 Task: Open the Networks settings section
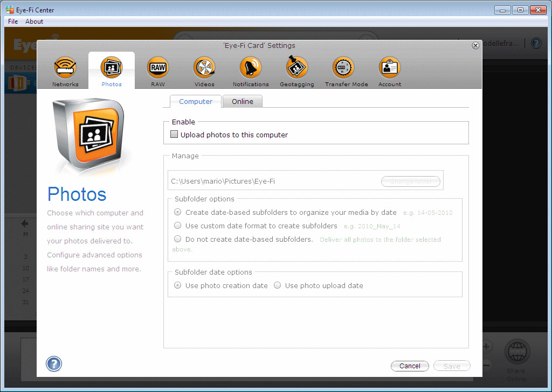pyautogui.click(x=65, y=72)
